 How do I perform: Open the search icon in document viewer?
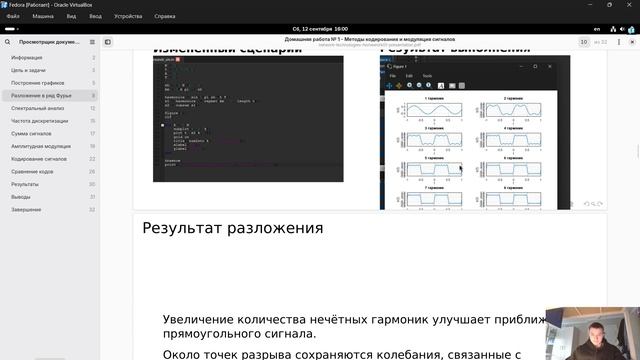point(7,42)
